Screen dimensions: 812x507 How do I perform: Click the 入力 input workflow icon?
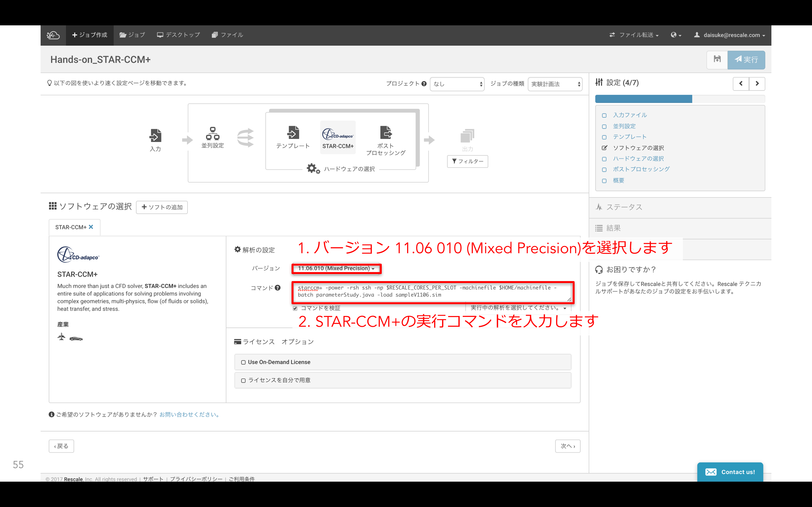(155, 135)
